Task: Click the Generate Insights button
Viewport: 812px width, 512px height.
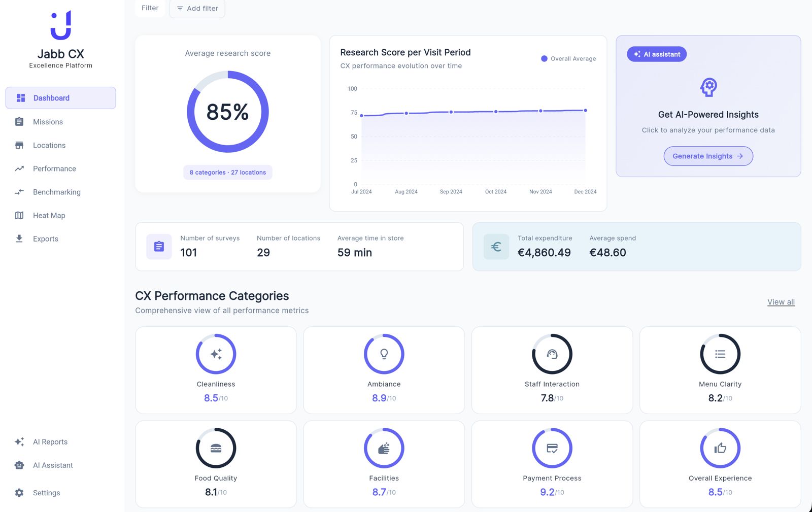Action: [x=708, y=156]
